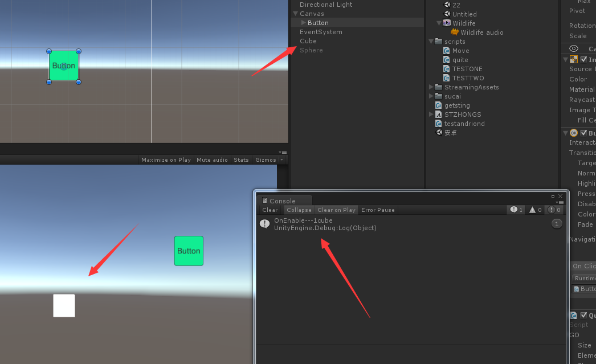Click the Wildlife movie clip icon

tap(447, 23)
